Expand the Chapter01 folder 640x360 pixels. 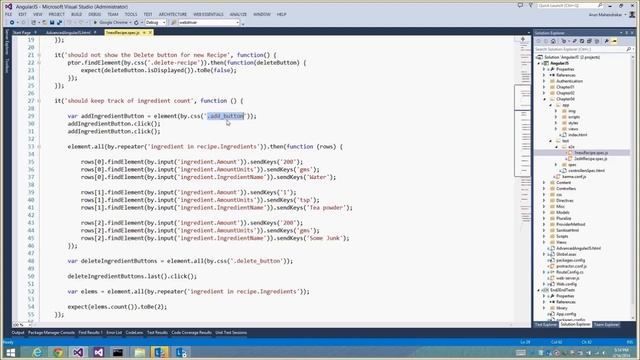(544, 87)
